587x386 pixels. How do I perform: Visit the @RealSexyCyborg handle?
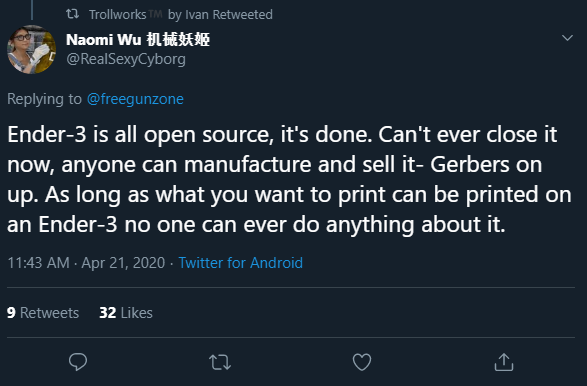126,59
